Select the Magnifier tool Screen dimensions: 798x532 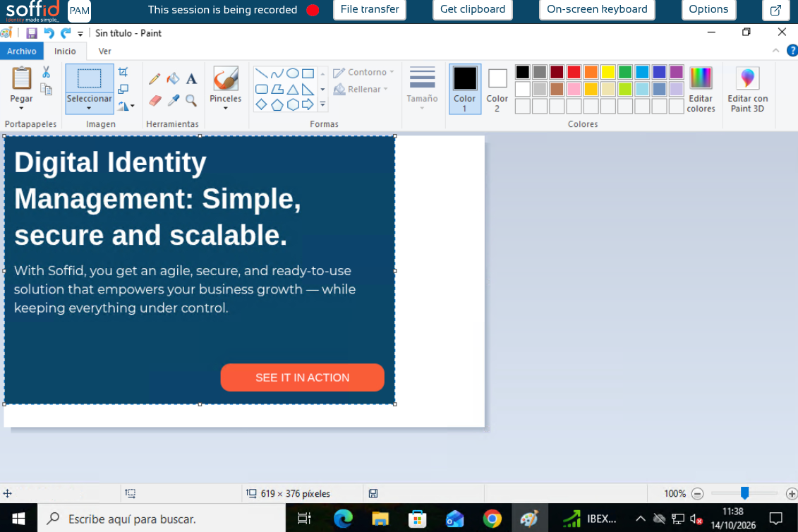point(191,100)
